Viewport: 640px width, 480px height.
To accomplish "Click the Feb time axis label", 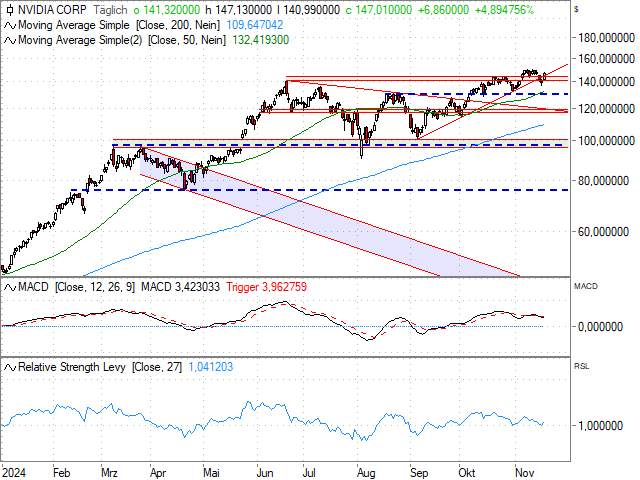I will 61,473.
